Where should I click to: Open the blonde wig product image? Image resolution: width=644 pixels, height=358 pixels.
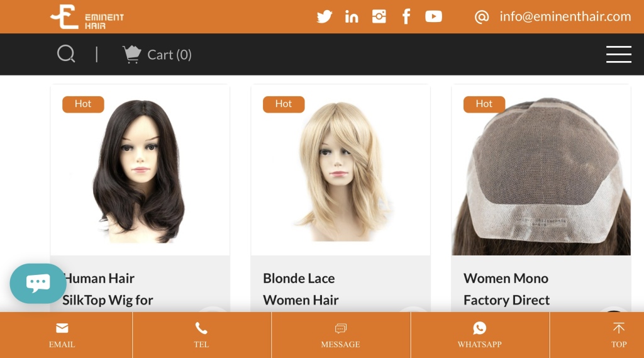point(340,170)
